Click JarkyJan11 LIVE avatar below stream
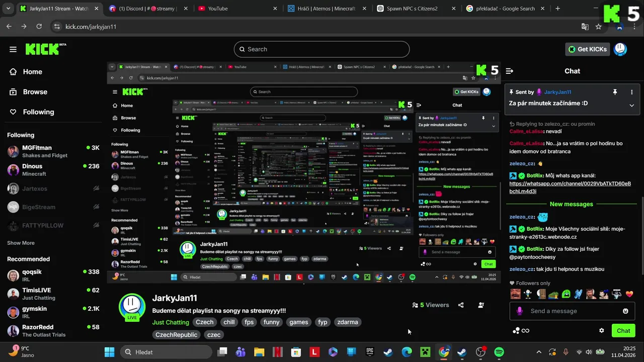 [132, 307]
